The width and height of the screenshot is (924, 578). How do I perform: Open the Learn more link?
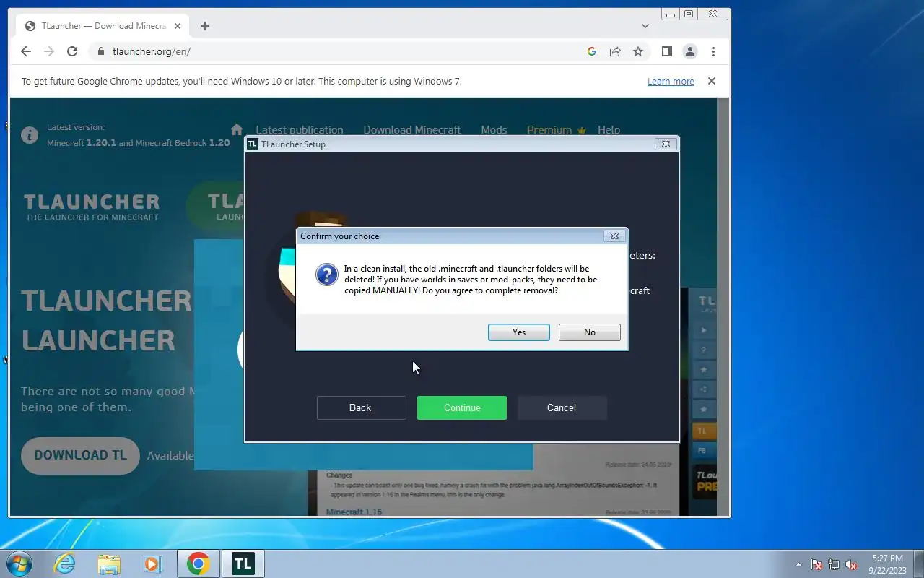point(671,82)
